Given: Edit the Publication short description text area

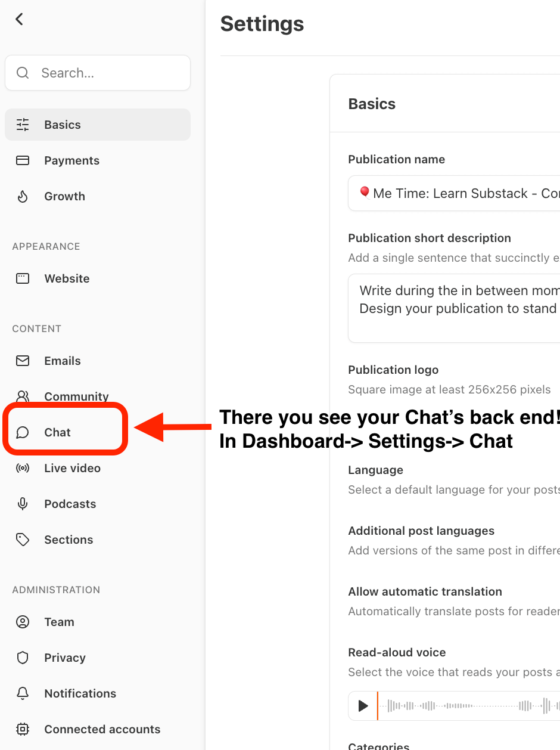Looking at the screenshot, I should point(454,308).
